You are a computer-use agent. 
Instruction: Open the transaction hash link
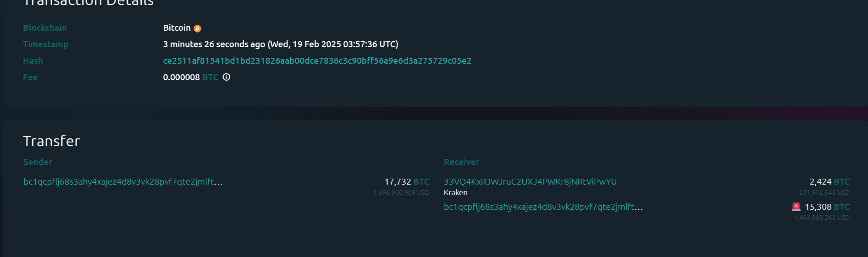[317, 61]
